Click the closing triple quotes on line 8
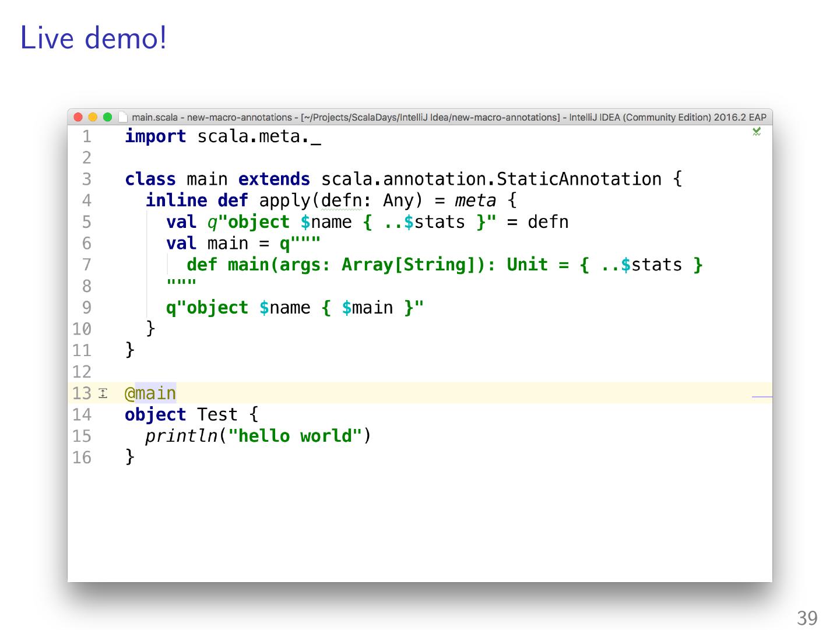The height and width of the screenshot is (630, 840). point(181,284)
